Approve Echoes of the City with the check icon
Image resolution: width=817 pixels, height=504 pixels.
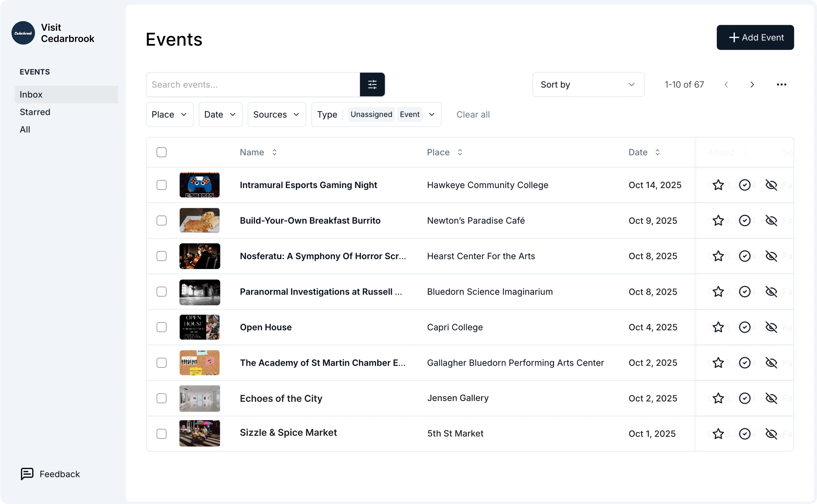(x=745, y=398)
